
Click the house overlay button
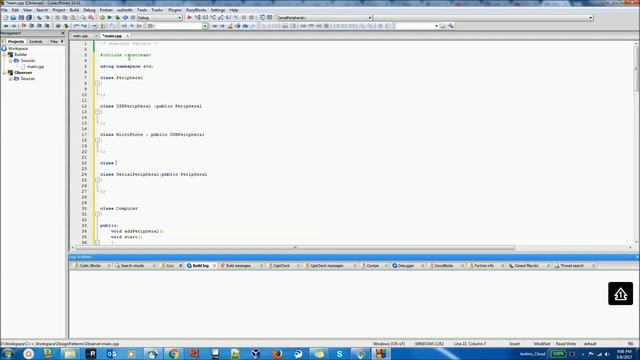tap(620, 293)
